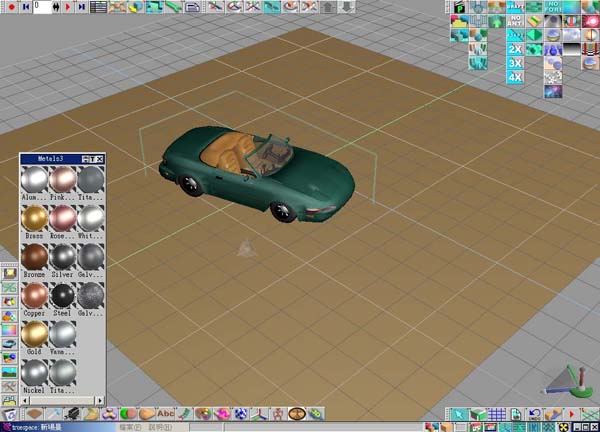Image resolution: width=600 pixels, height=432 pixels.
Task: Open the galaxy background image option
Action: click(552, 91)
